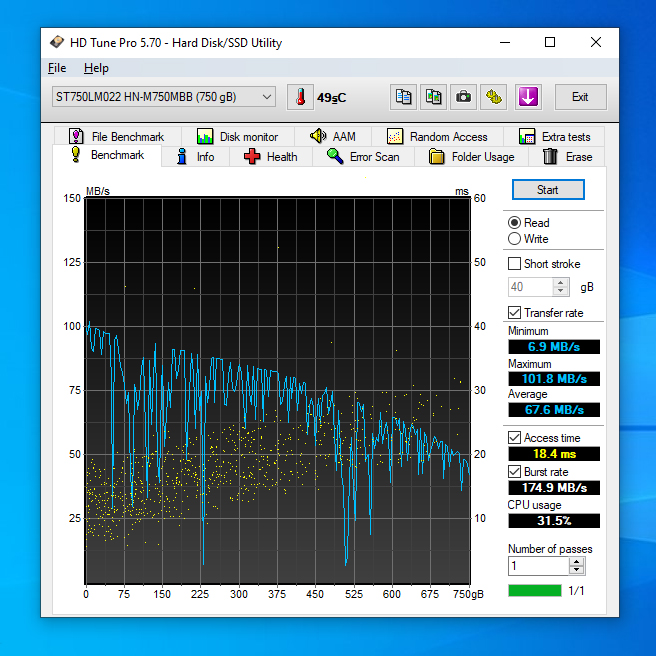Click the camera save screenshot icon
Screen dimensions: 656x656
(463, 97)
